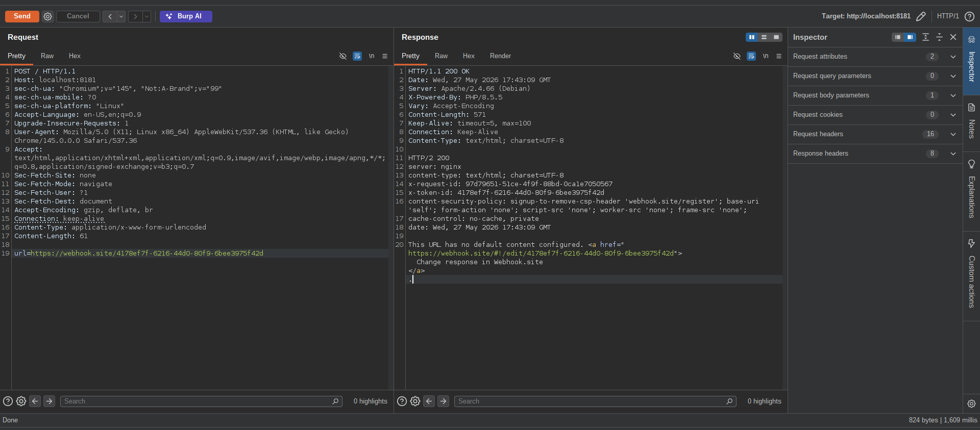
Task: Toggle non-printable \n characters in Response
Action: [x=766, y=56]
